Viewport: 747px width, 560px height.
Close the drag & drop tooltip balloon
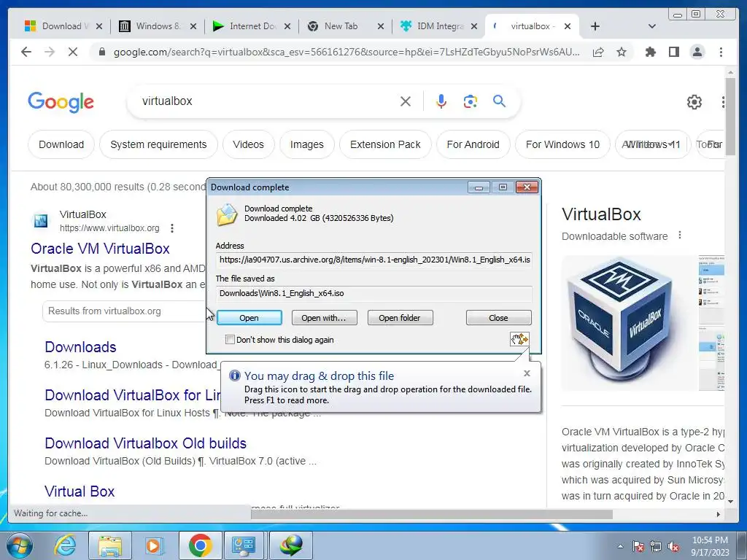coord(527,373)
